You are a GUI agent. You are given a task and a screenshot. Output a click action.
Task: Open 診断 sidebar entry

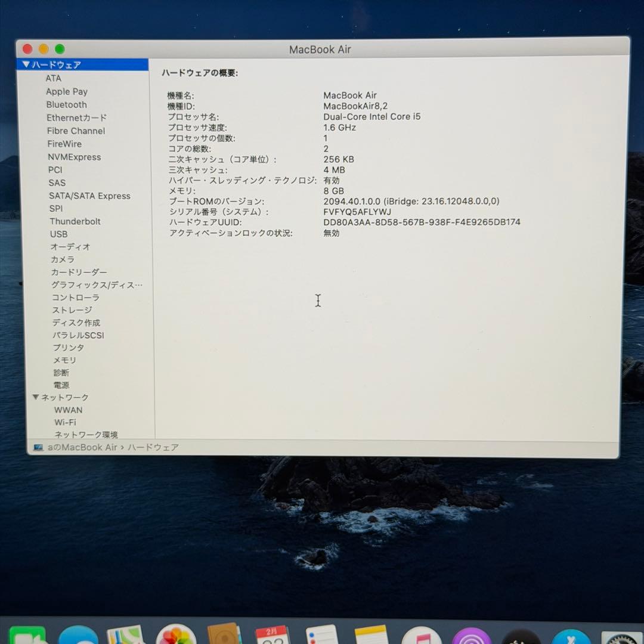[x=61, y=373]
